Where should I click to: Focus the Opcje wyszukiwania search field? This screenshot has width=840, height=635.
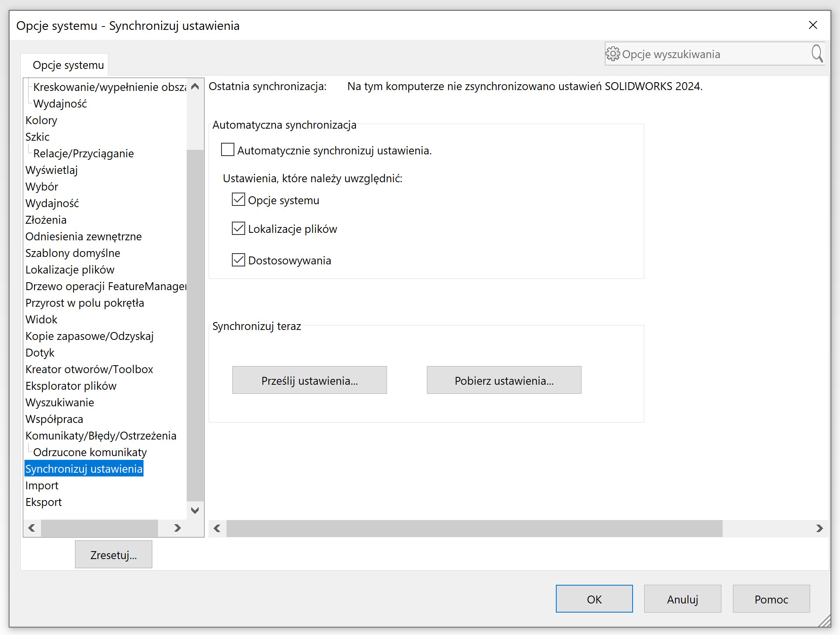(715, 54)
